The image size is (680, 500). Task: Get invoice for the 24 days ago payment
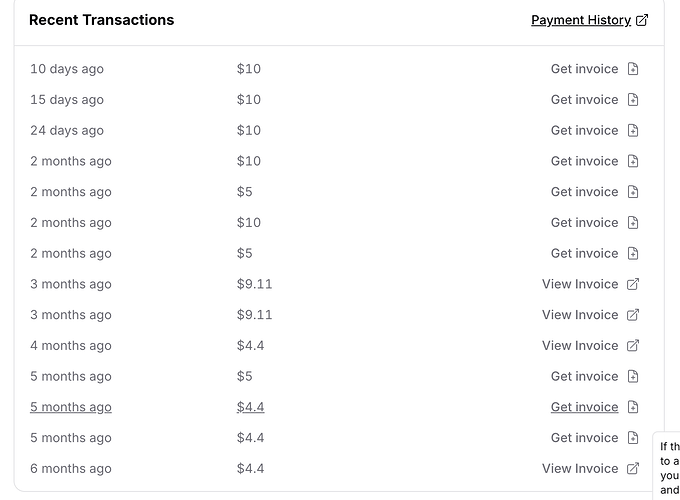point(584,131)
